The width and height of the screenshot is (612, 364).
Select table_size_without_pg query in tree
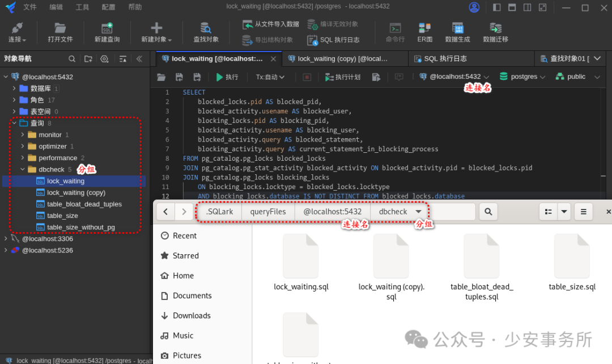point(81,227)
